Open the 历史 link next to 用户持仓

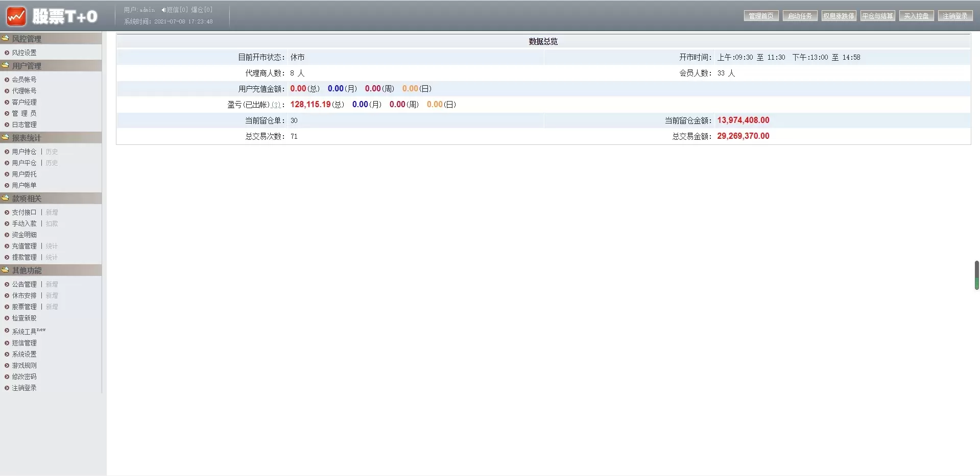[x=52, y=152]
